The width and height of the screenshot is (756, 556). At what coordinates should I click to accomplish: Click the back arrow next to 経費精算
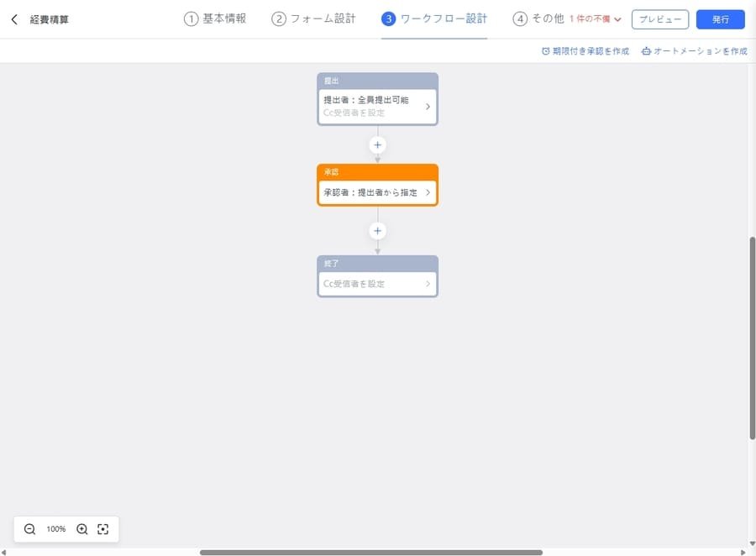tap(13, 18)
